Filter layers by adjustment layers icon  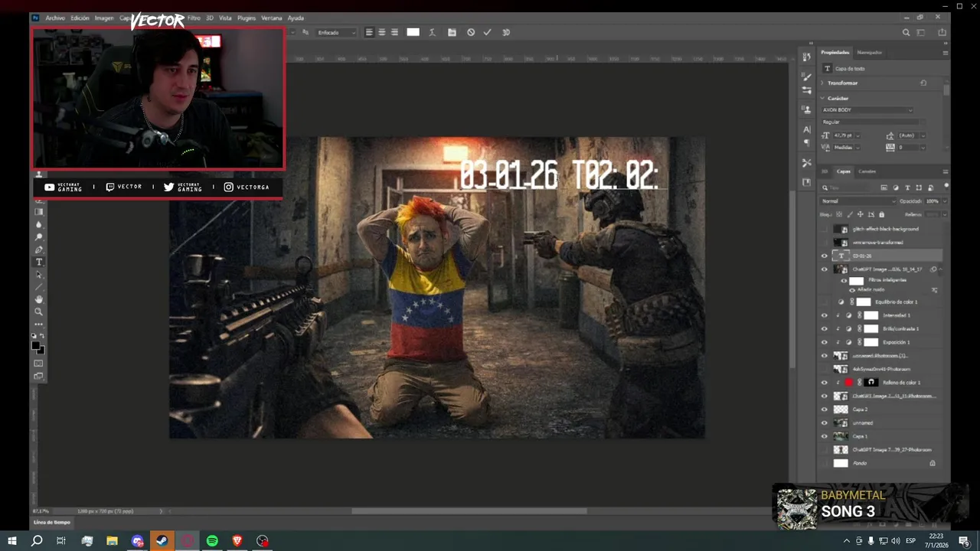click(x=896, y=187)
